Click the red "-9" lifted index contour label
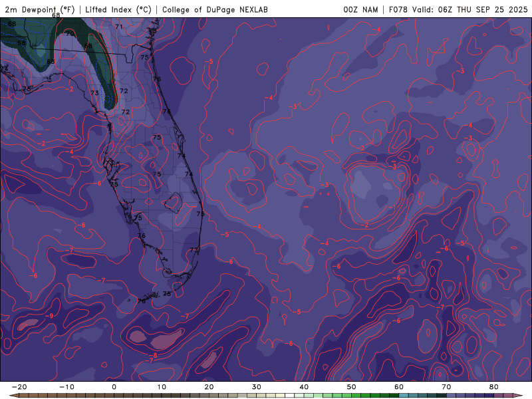The width and height of the screenshot is (532, 399). (x=49, y=316)
